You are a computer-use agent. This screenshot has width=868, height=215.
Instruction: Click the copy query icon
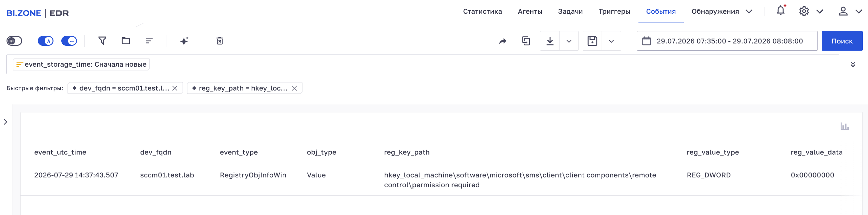(526, 41)
